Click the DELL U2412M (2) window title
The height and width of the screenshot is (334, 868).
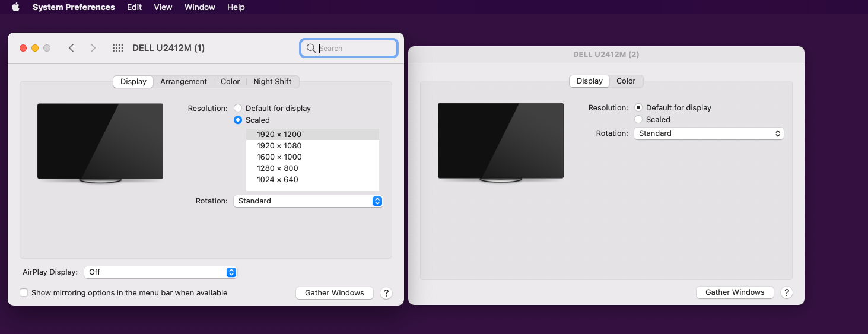(x=606, y=55)
